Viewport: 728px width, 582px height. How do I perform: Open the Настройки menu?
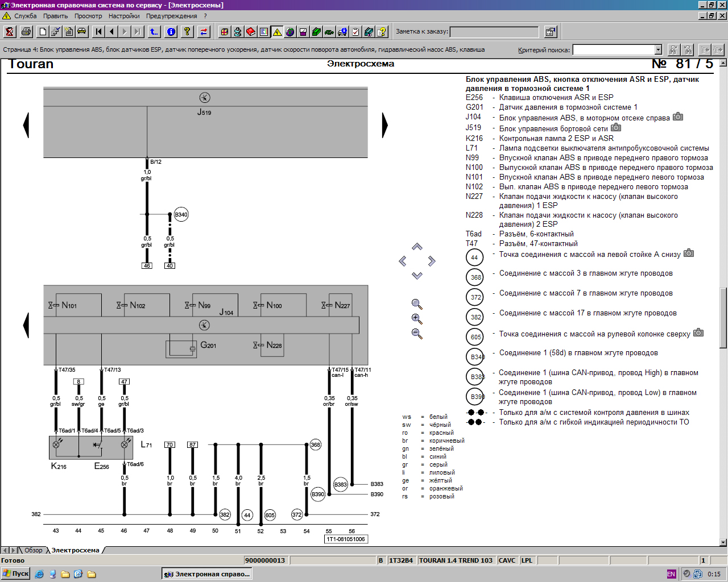[124, 16]
